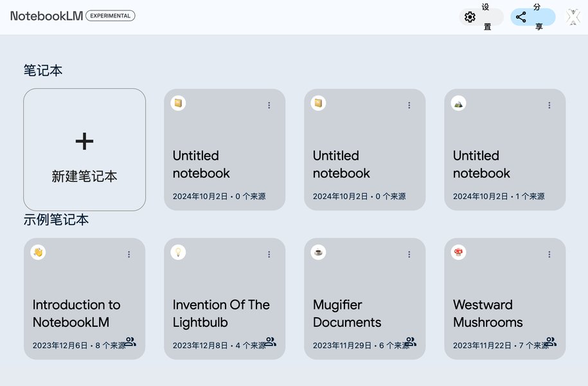Image resolution: width=588 pixels, height=386 pixels.
Task: Click shared people icon on Westward Mushrooms
Action: 551,342
